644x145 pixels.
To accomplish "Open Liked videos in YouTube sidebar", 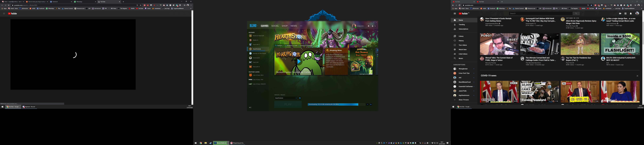I will [464, 54].
